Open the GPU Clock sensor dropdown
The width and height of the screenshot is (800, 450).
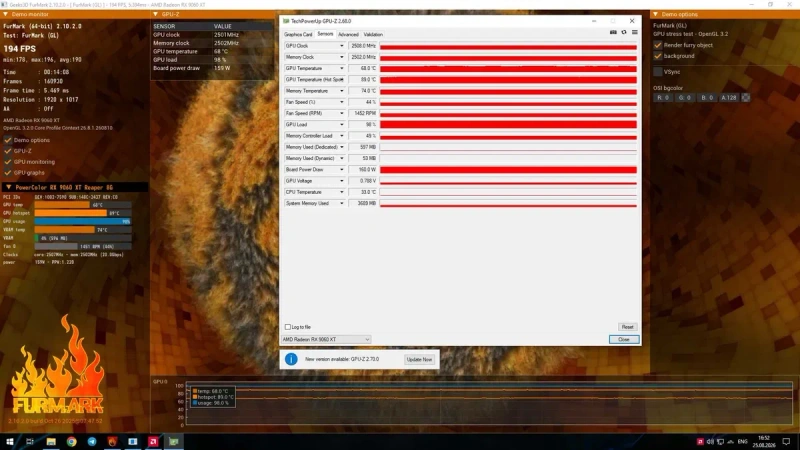[x=341, y=46]
